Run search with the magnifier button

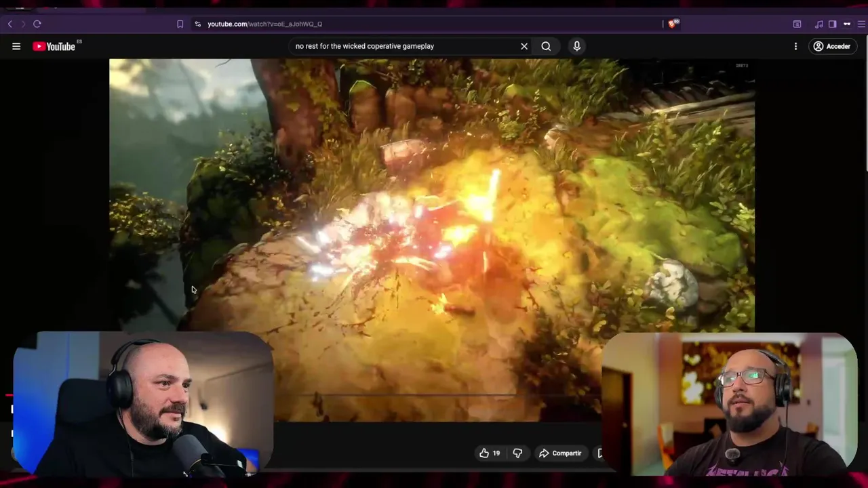point(546,46)
